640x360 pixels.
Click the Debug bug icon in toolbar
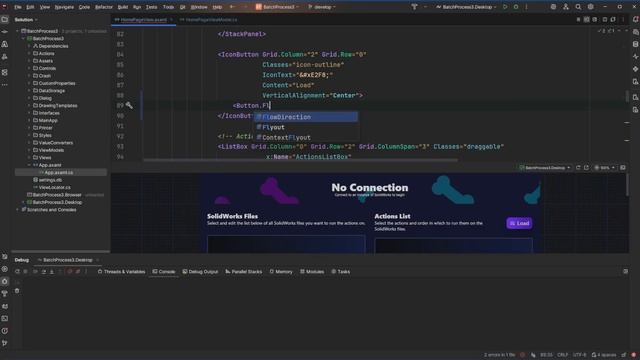(x=516, y=7)
